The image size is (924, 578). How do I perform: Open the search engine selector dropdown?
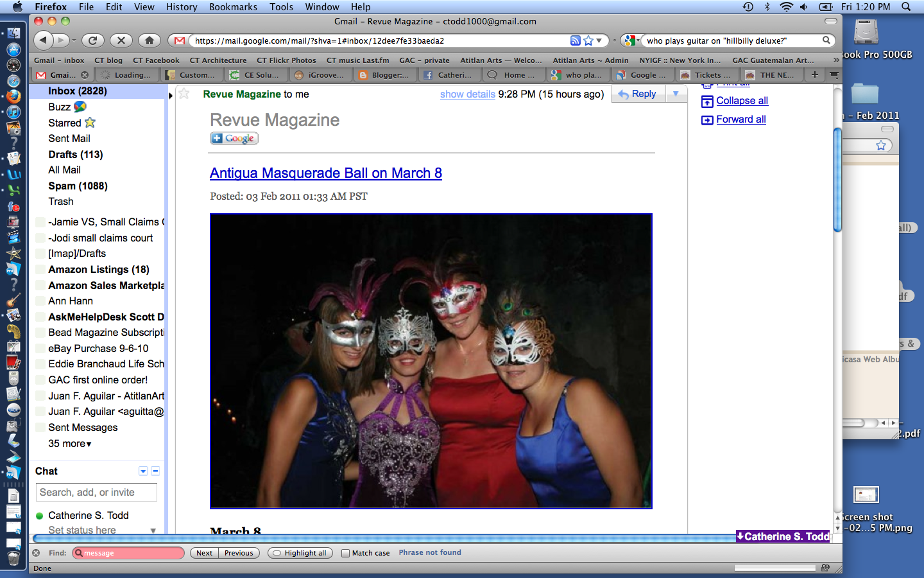[631, 40]
